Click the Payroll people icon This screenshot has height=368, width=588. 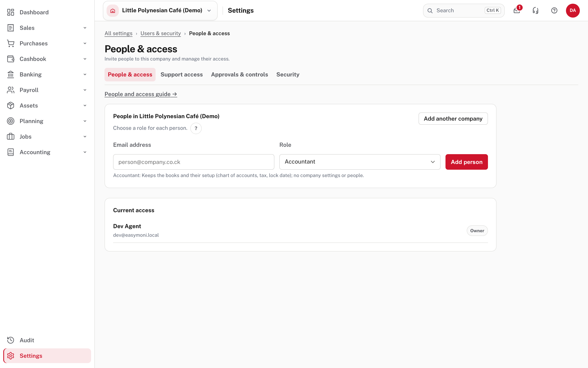pyautogui.click(x=10, y=90)
